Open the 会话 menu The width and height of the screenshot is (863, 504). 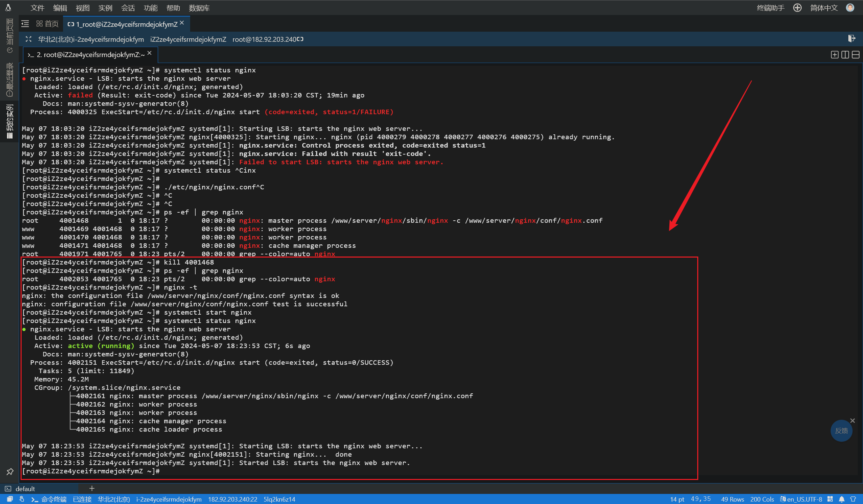(x=128, y=8)
